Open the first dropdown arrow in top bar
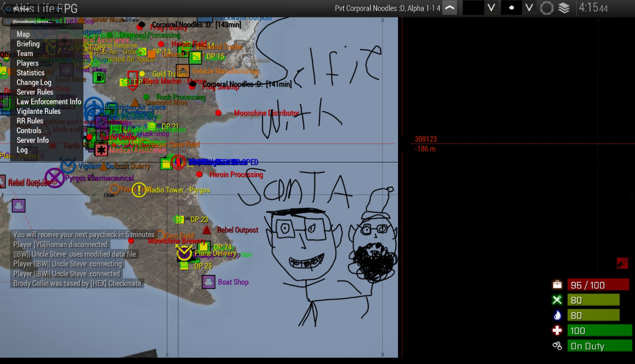 pos(491,8)
